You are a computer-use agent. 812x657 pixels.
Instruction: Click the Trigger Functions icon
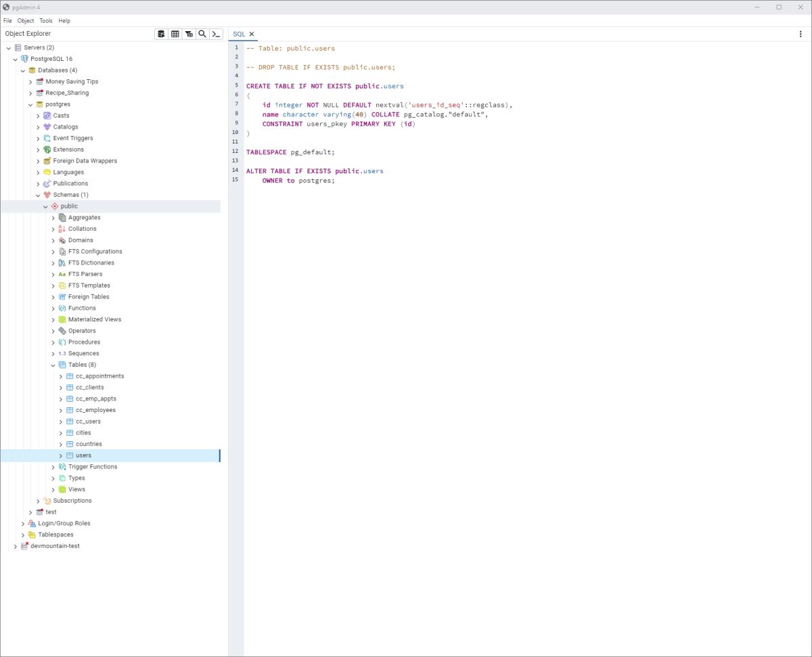coord(62,467)
